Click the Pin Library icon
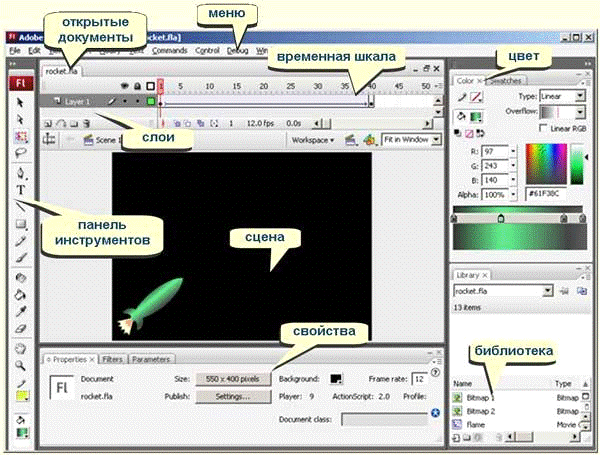Viewport: 600px width, 455px height. [564, 291]
